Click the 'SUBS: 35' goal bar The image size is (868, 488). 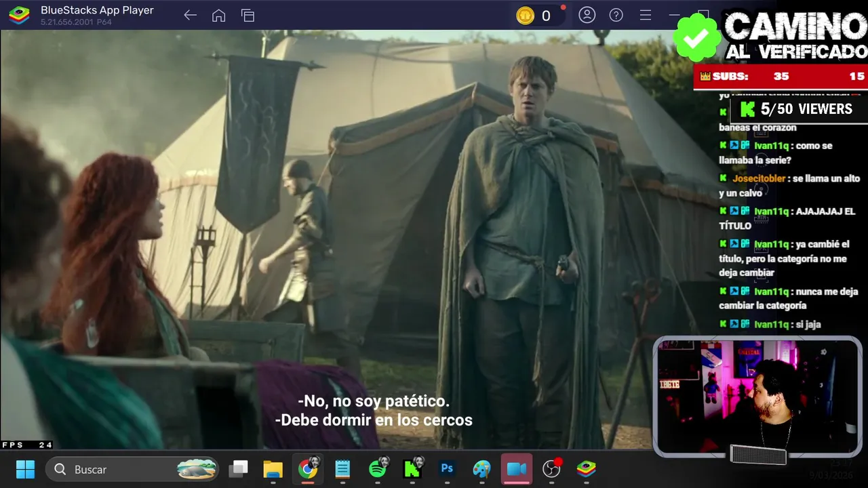click(781, 77)
